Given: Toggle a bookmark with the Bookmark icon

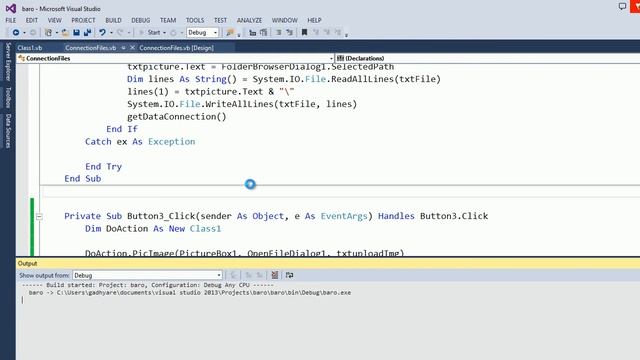Looking at the screenshot, I should pos(304,32).
